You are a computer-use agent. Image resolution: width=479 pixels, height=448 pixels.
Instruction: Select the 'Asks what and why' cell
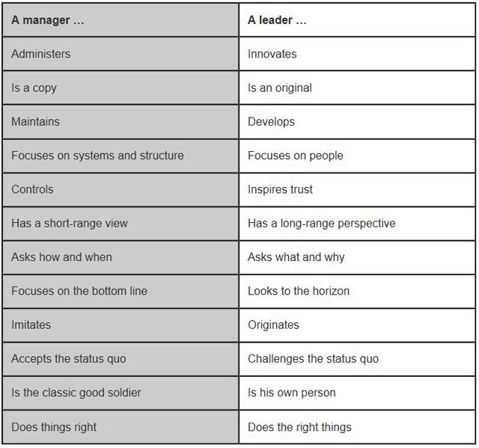357,257
